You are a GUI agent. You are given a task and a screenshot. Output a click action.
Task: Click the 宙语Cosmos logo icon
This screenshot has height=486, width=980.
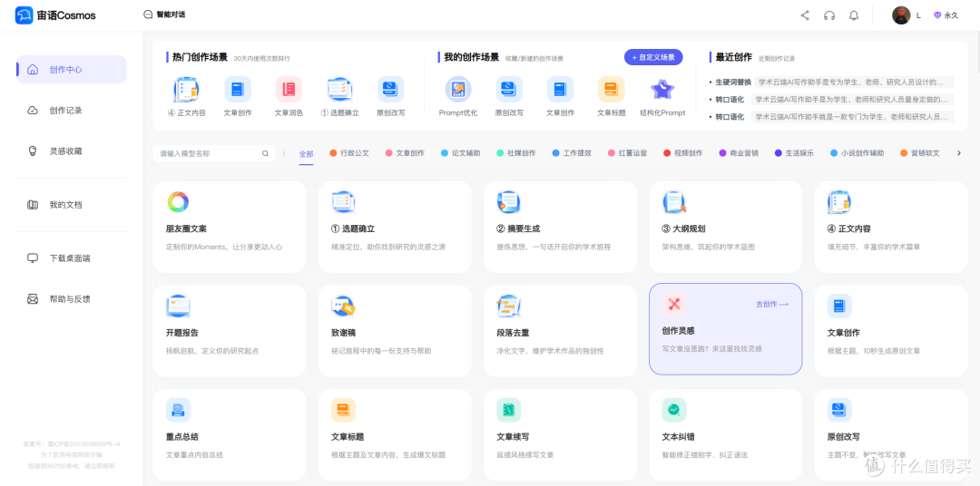[24, 15]
